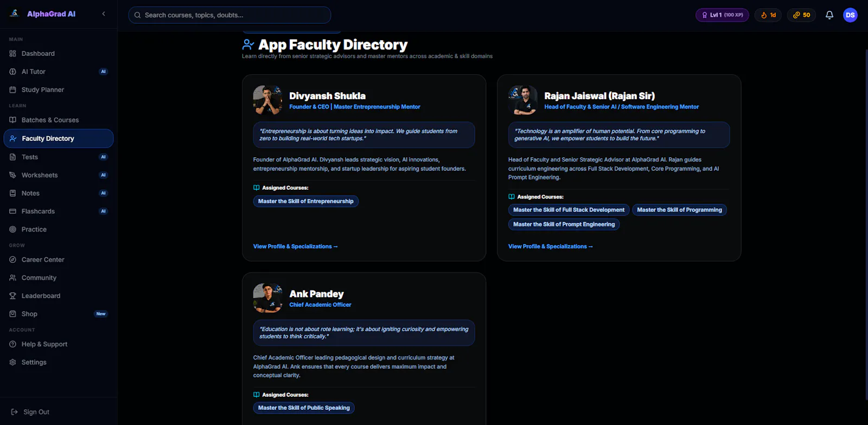Click the Dashboard grid icon
The width and height of the screenshot is (868, 425).
12,54
